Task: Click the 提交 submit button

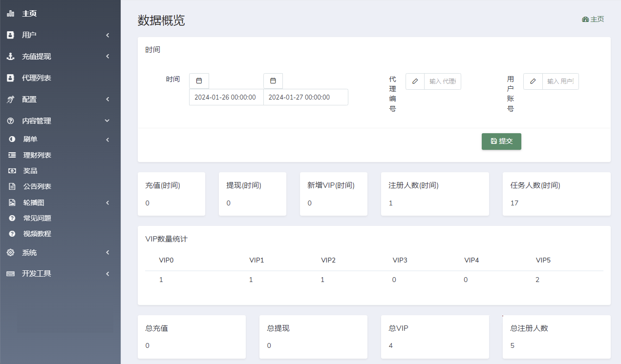Action: (x=501, y=141)
